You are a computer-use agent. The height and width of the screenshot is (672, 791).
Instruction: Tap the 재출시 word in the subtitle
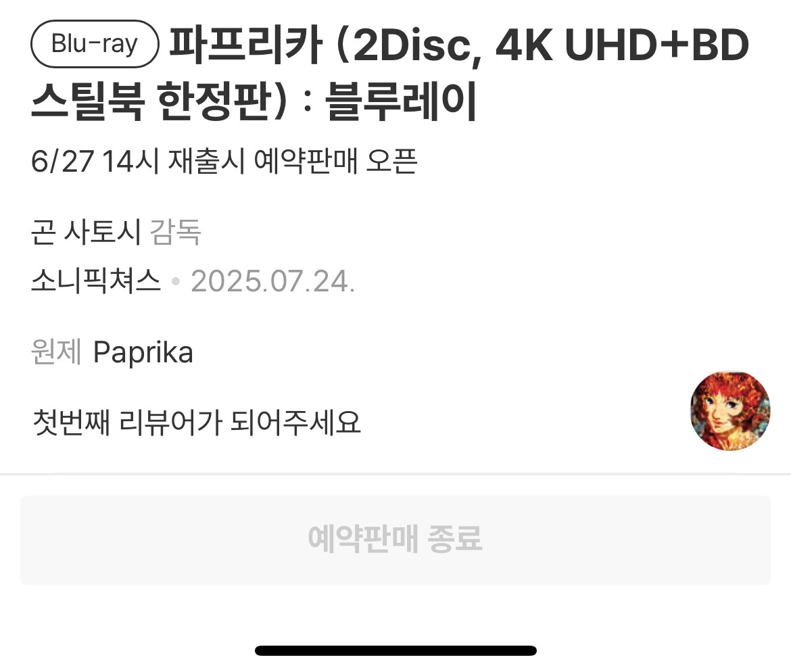point(206,162)
